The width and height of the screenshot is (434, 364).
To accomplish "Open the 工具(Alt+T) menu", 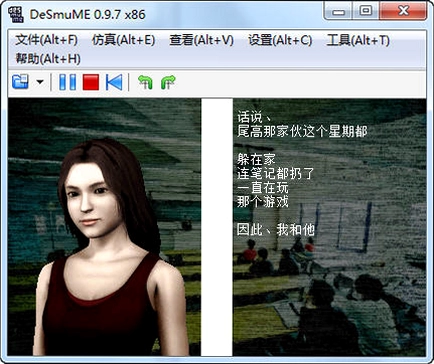I will point(358,40).
